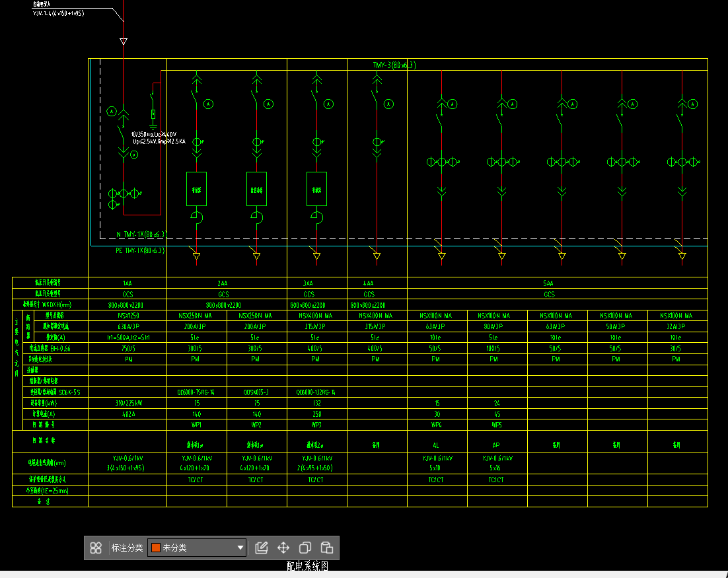The image size is (728, 578).
Task: Select the WP2 circuit number cell
Action: pyautogui.click(x=256, y=425)
